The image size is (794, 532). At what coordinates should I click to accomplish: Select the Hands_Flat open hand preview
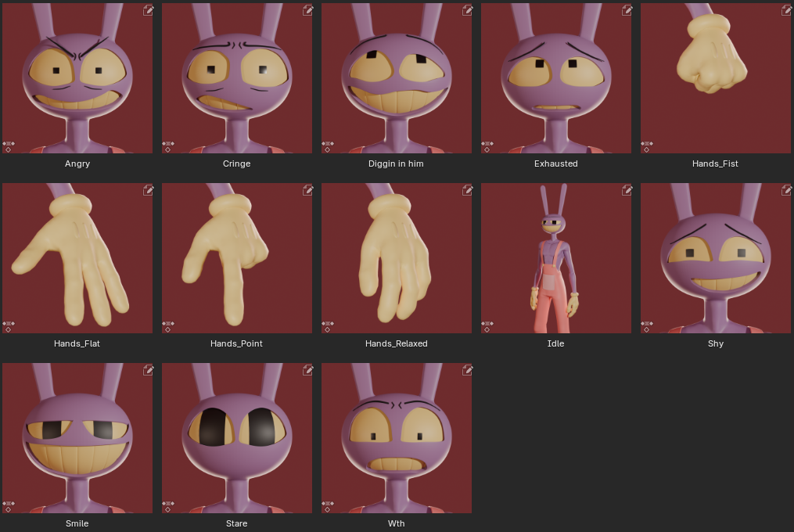click(77, 258)
